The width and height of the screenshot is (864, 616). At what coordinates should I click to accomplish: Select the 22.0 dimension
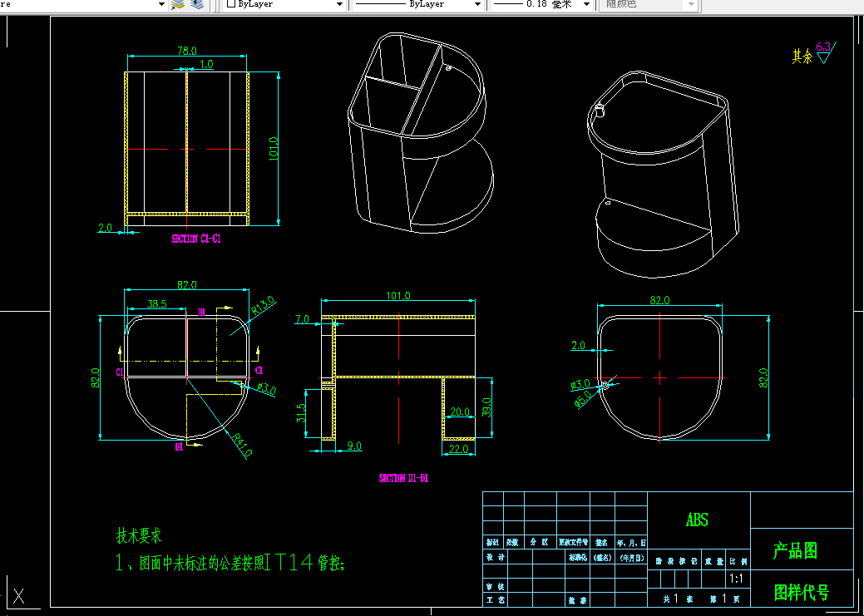458,450
